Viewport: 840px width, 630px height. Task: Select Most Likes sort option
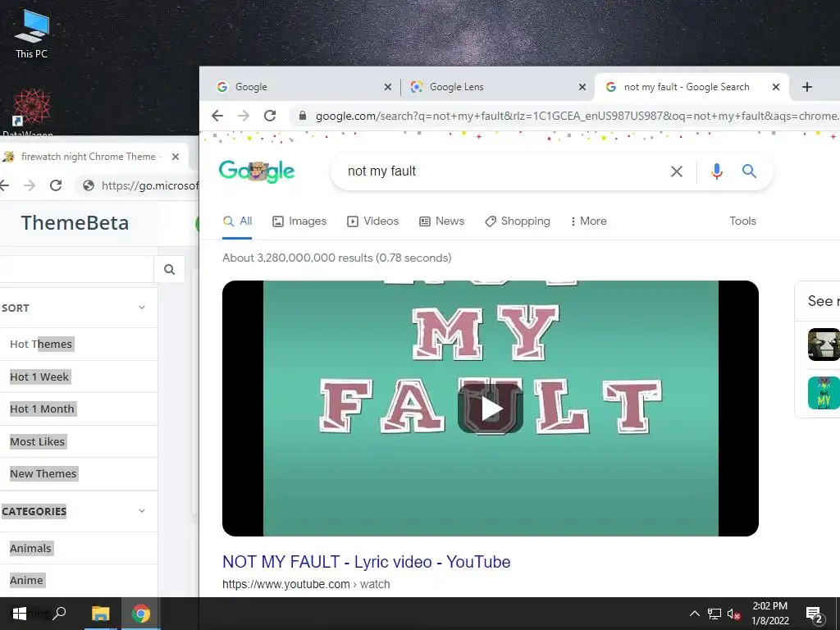[38, 441]
